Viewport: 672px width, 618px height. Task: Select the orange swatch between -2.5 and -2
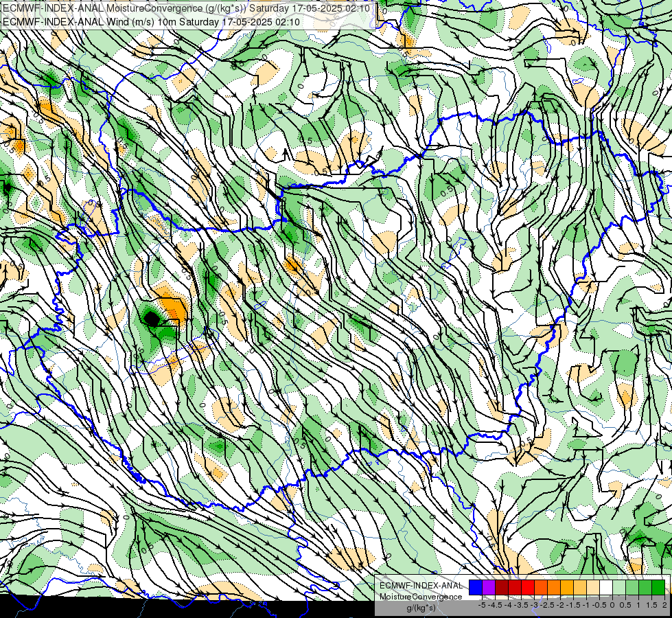point(554,587)
